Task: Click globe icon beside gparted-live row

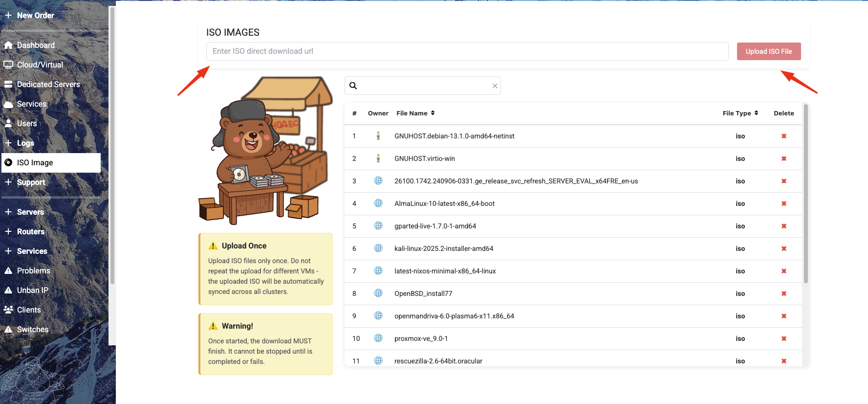Action: point(378,226)
